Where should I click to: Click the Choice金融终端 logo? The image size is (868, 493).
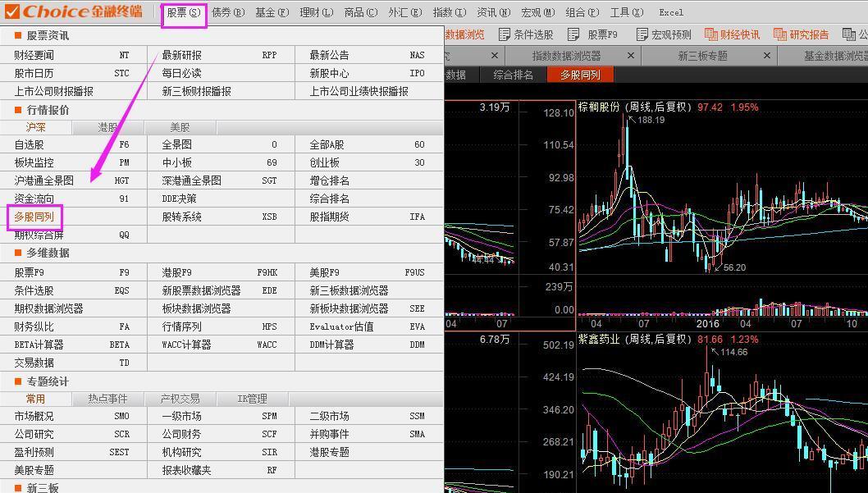(73, 11)
